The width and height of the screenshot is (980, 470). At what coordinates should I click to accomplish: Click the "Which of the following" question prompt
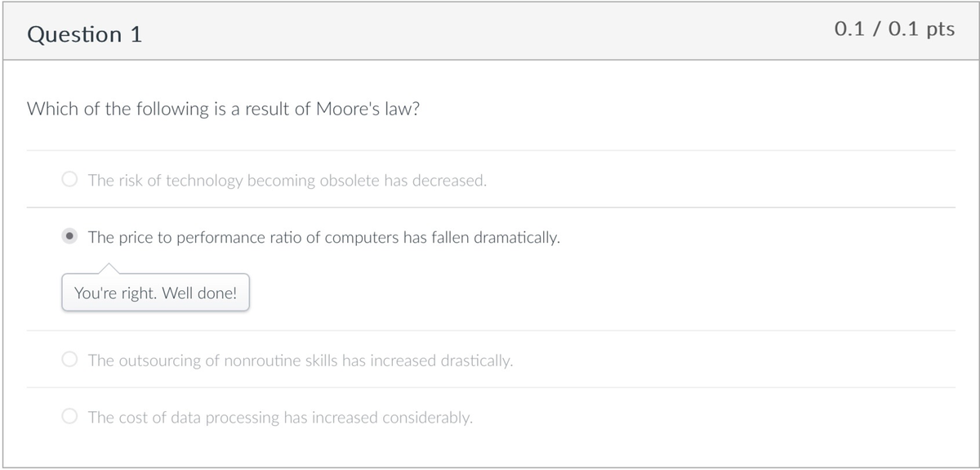[x=223, y=110]
